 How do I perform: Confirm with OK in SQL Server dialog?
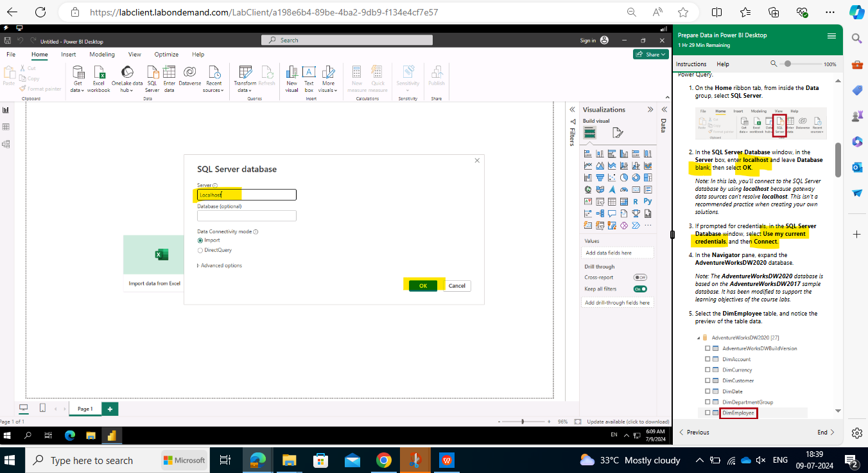[x=423, y=285]
